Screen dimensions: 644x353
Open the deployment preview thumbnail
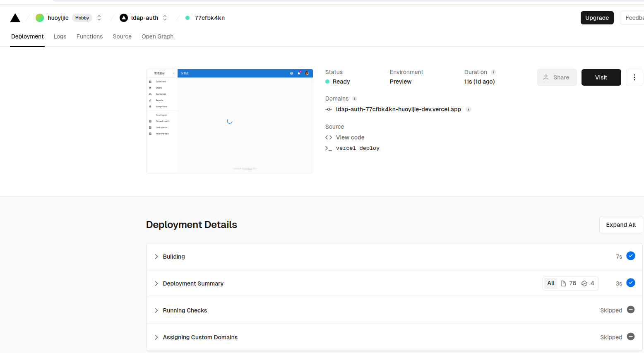(230, 121)
